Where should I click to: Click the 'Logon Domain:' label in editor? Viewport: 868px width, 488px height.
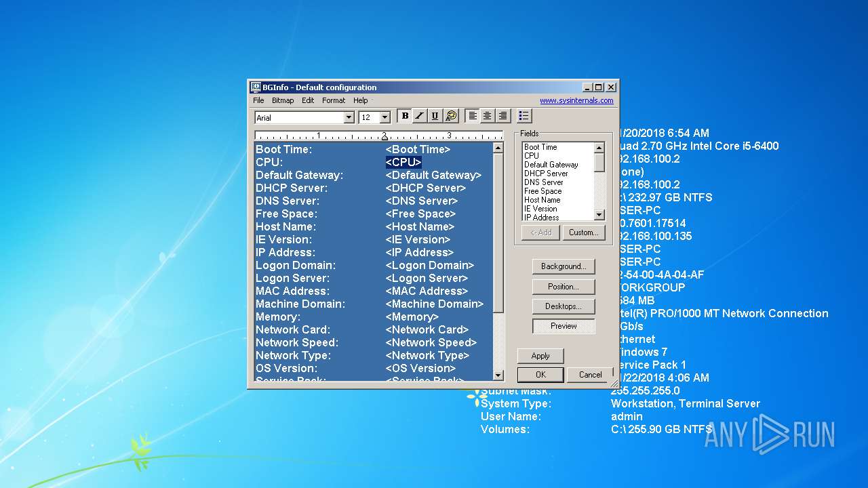[x=296, y=265]
